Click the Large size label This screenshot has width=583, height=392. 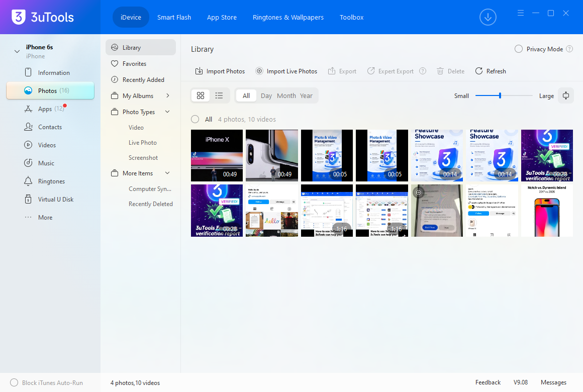click(x=547, y=95)
